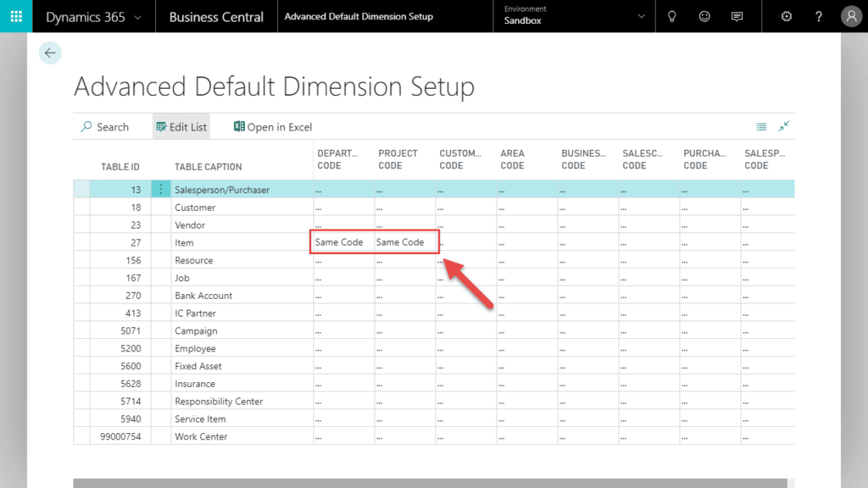Go to Business Central home

click(216, 15)
